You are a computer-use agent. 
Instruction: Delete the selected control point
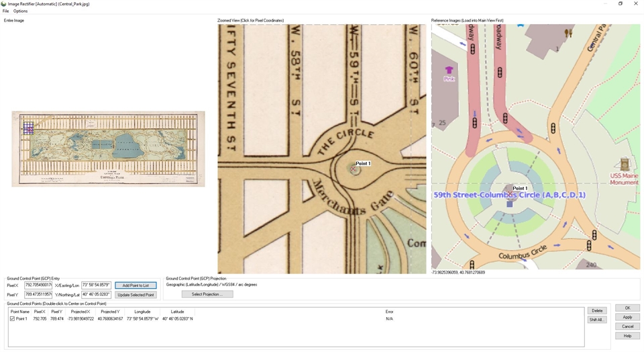tap(596, 311)
